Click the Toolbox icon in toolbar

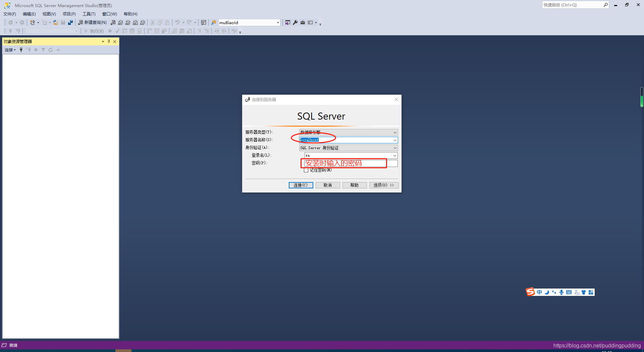pyautogui.click(x=303, y=23)
